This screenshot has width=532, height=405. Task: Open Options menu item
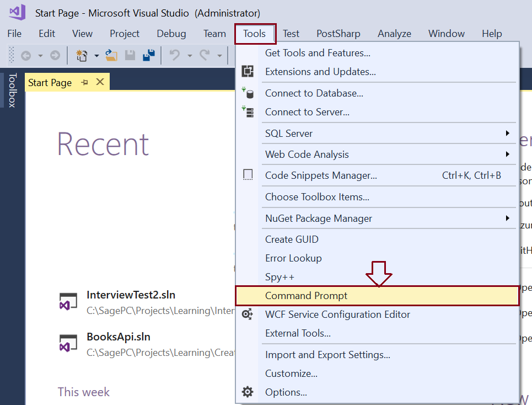coord(377,392)
